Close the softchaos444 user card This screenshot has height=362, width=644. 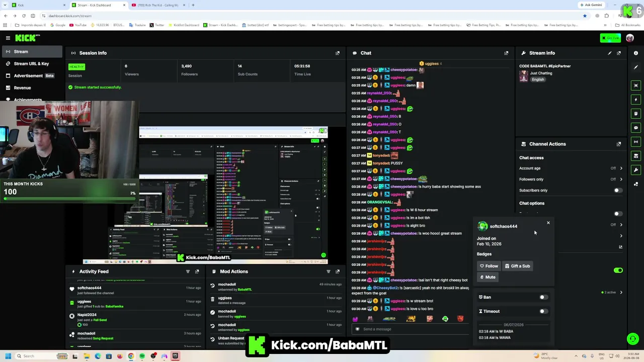tap(548, 223)
